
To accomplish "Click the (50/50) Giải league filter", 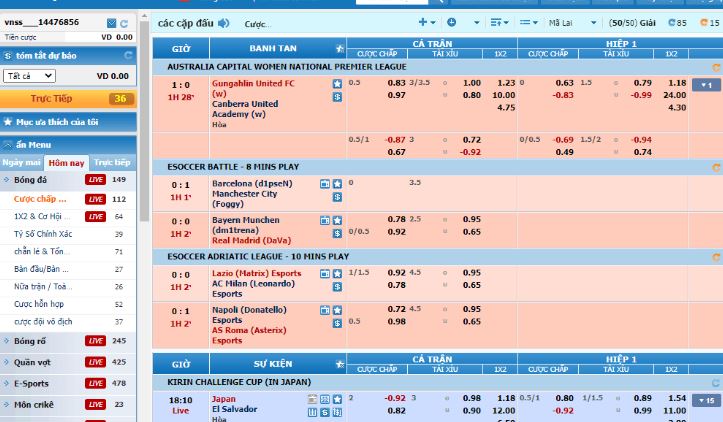I will pos(632,23).
